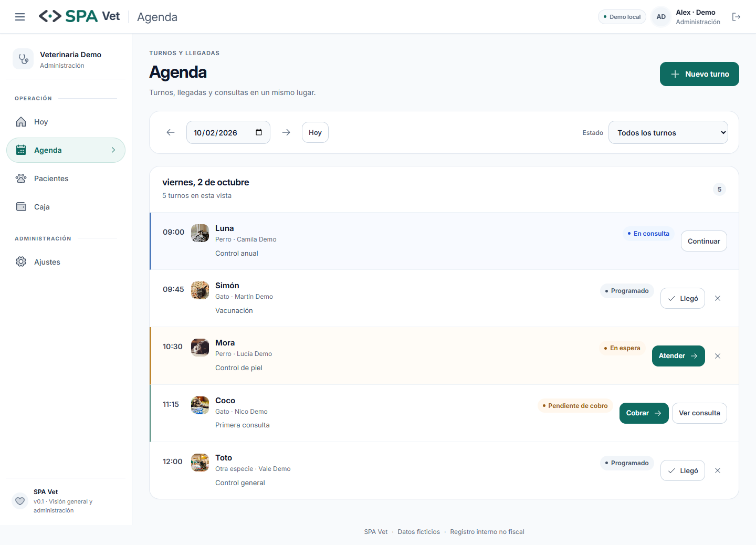
Task: Open the Estado filter dropdown
Action: pyautogui.click(x=668, y=132)
